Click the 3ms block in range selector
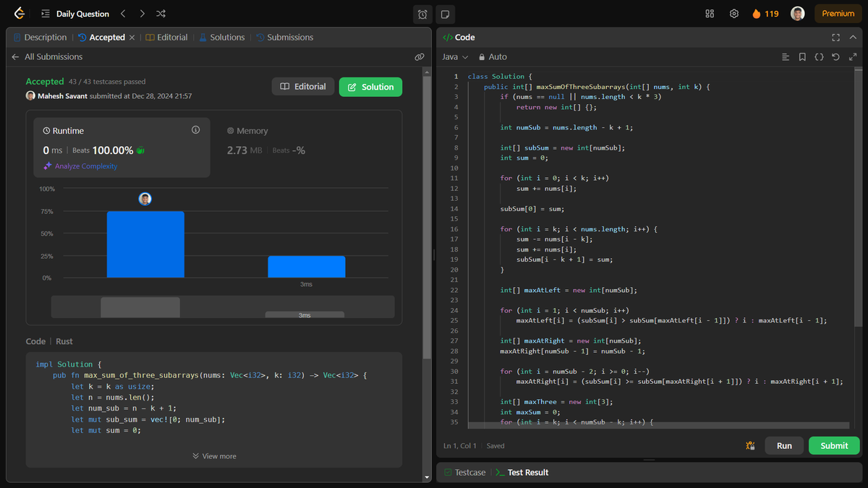 tap(305, 314)
